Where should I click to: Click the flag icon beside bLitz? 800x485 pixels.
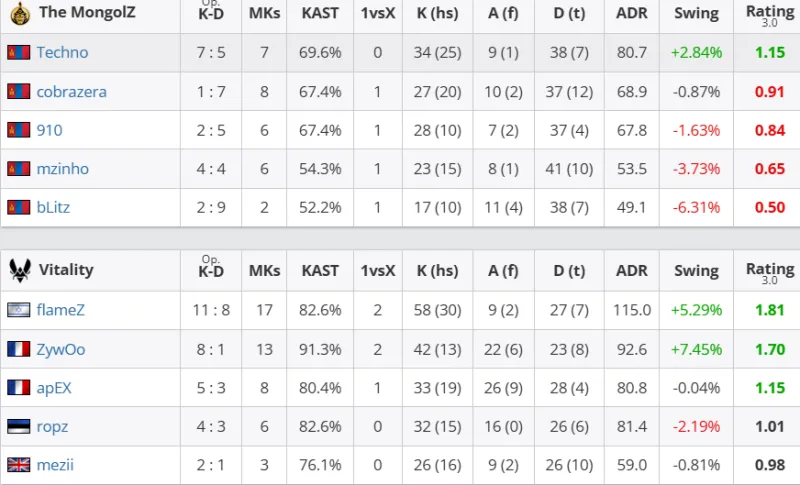pos(18,208)
